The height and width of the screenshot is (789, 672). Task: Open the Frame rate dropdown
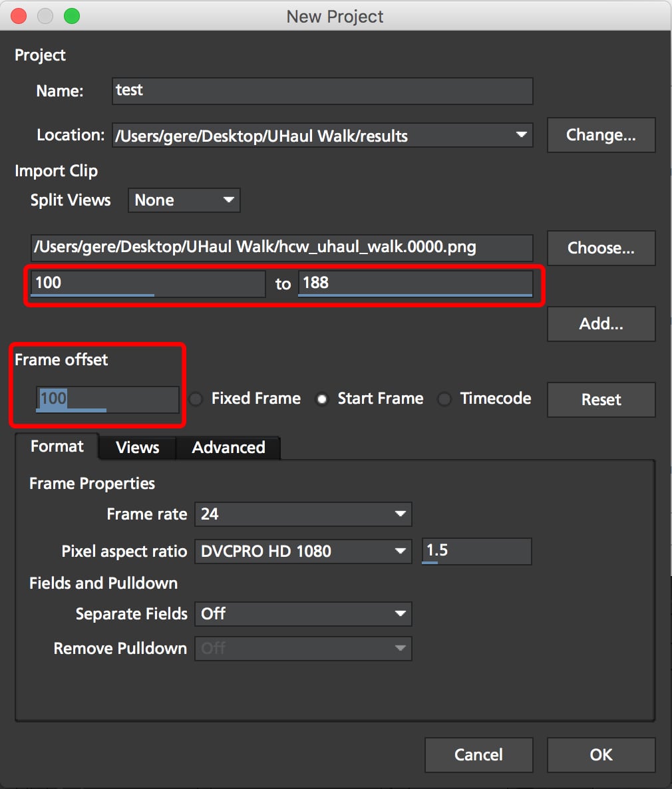click(x=303, y=514)
